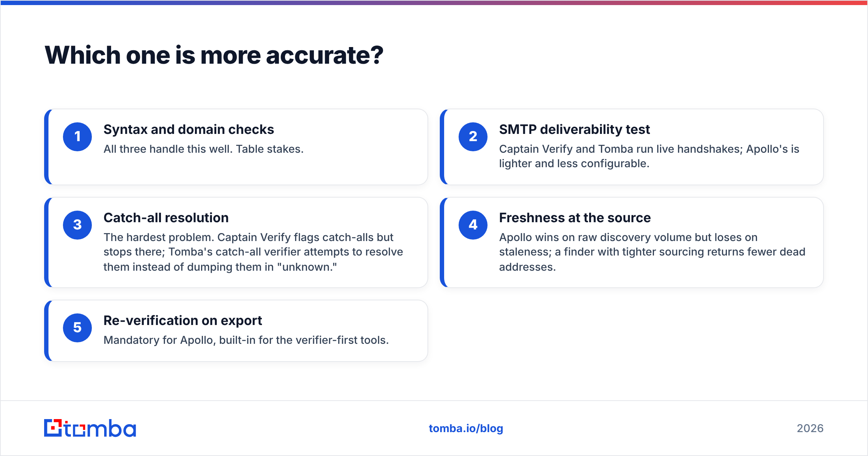Click the blue number 3 circle badge

[77, 225]
